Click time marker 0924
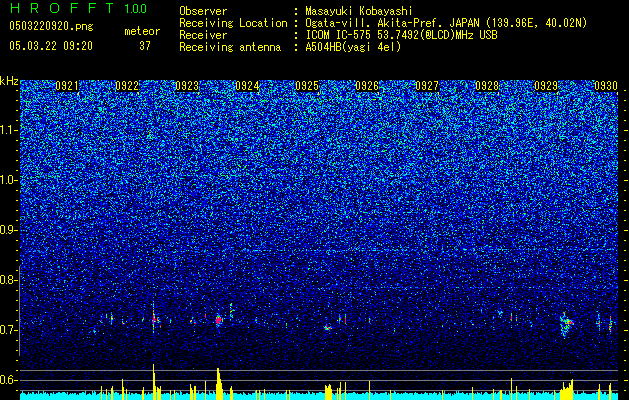 pyautogui.click(x=247, y=86)
